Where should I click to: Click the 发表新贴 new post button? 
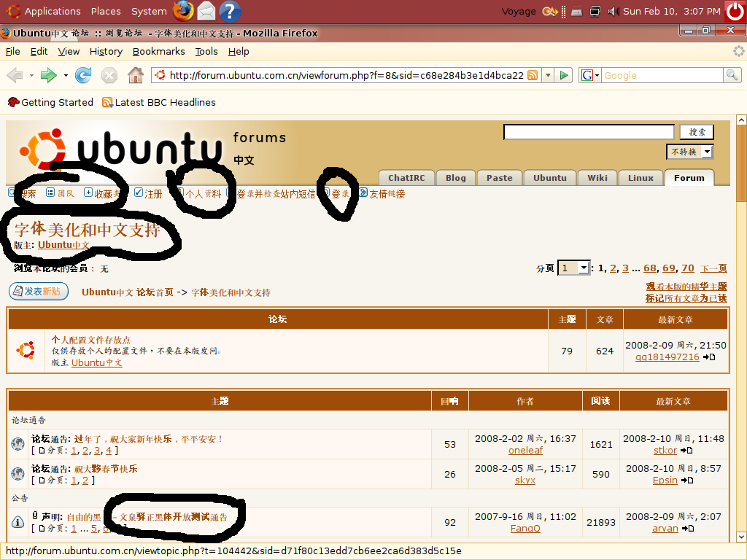point(39,291)
